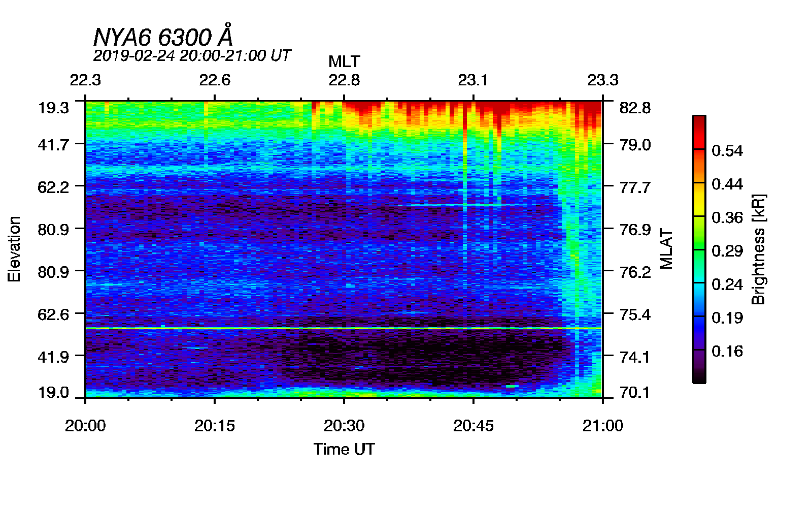Click the black bottom of the colorbar
This screenshot has width=812, height=508.
(x=699, y=375)
